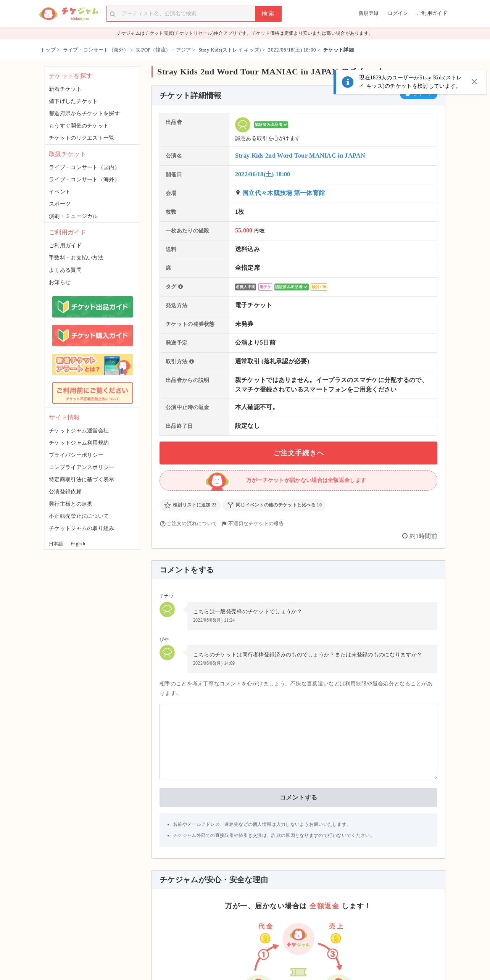Click the blue info icon in notification

tap(347, 82)
